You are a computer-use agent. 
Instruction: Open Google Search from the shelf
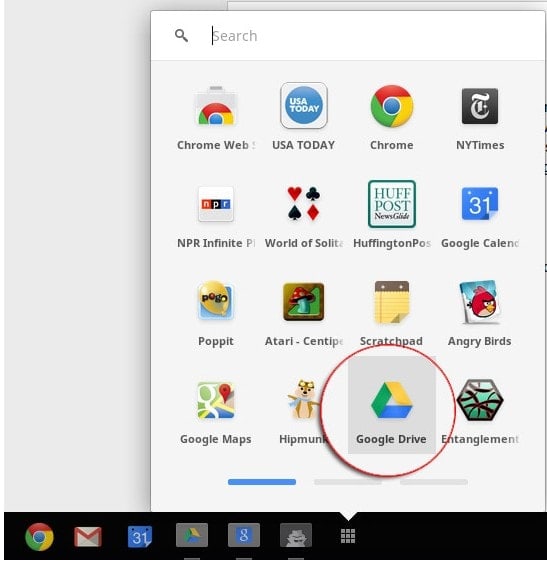(244, 535)
